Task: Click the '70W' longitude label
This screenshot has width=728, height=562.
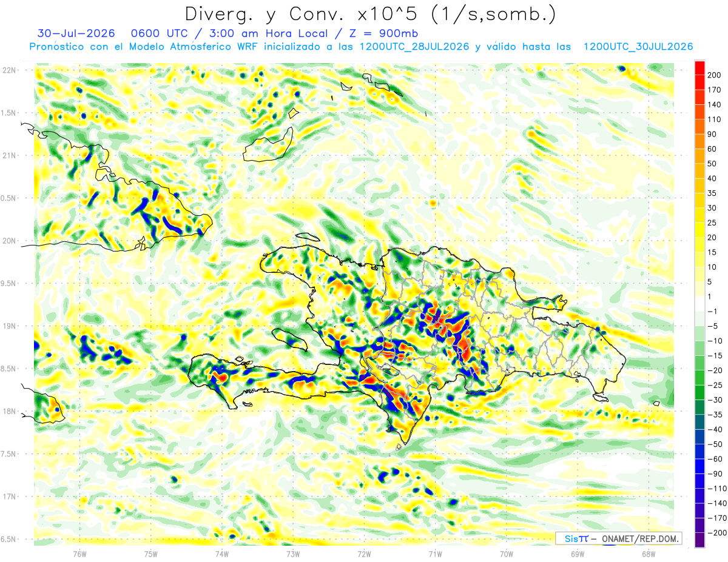Action: (x=506, y=553)
